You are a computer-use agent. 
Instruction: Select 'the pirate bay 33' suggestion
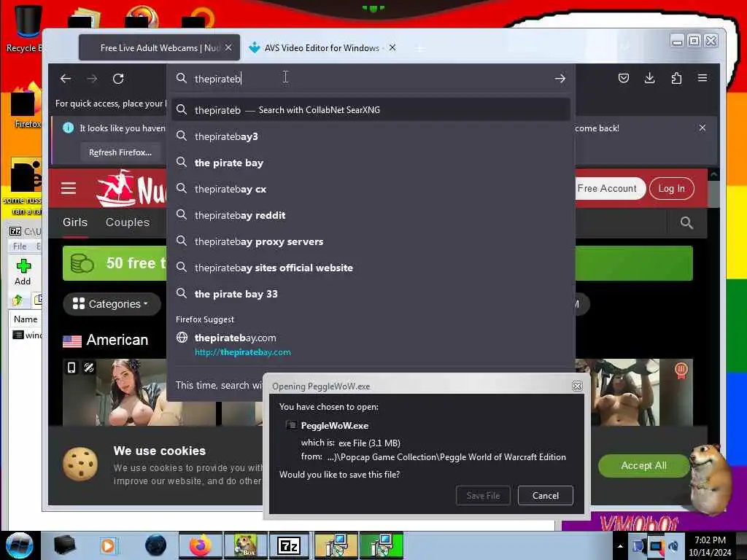371,294
